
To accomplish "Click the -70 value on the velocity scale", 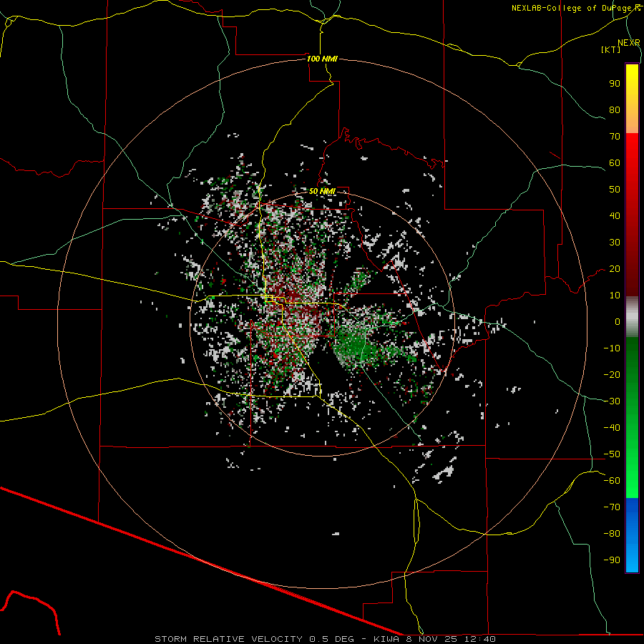I will tap(612, 507).
